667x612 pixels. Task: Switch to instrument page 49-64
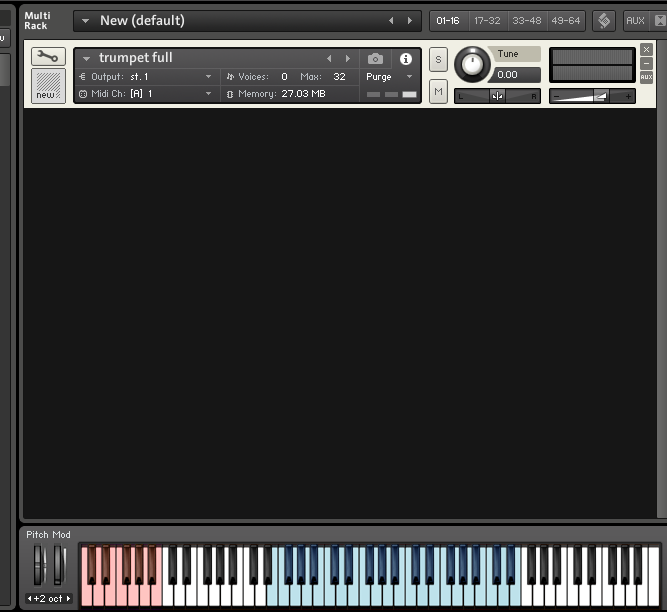(x=565, y=21)
